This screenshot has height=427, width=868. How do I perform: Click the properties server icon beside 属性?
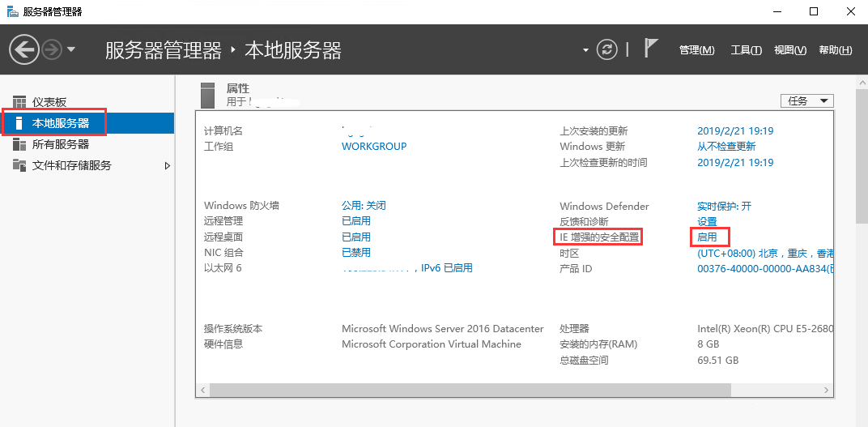tap(207, 95)
